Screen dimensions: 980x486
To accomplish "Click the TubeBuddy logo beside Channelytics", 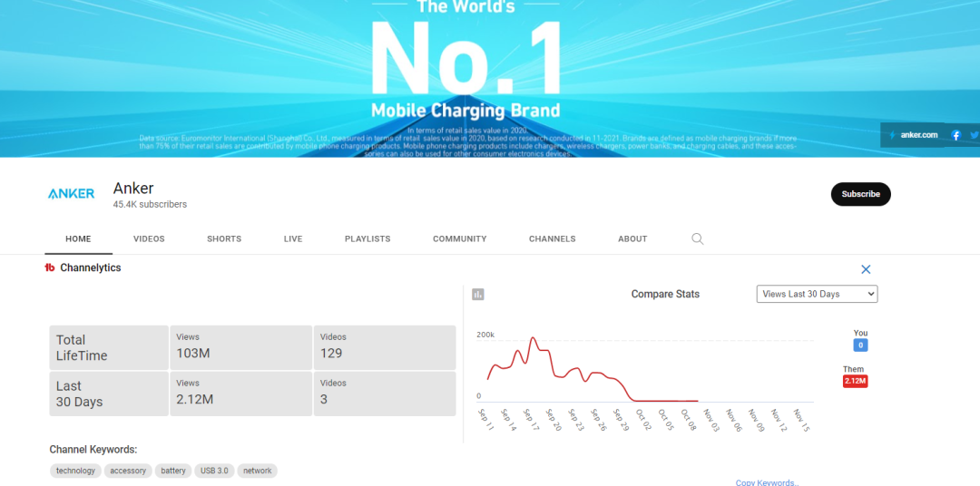I will pos(50,268).
